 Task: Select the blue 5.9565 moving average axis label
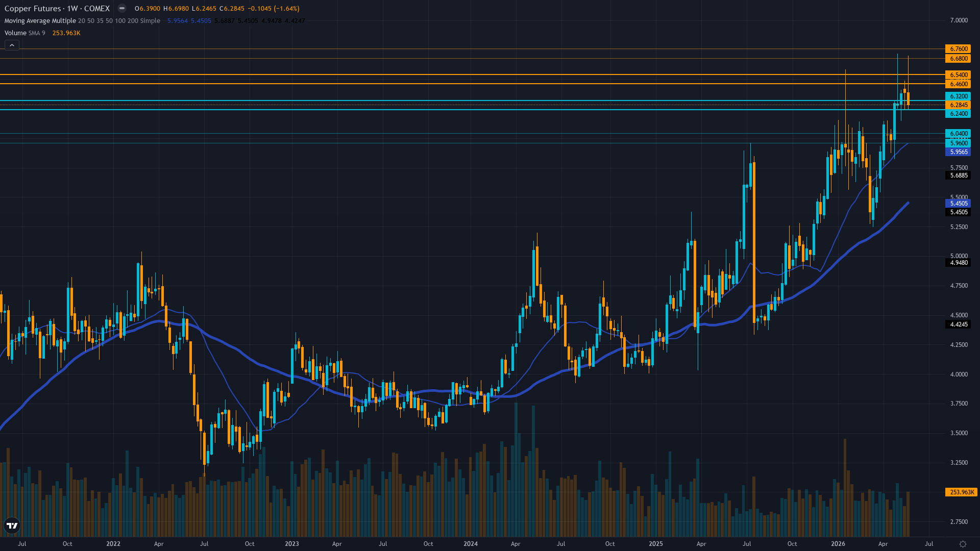[958, 152]
